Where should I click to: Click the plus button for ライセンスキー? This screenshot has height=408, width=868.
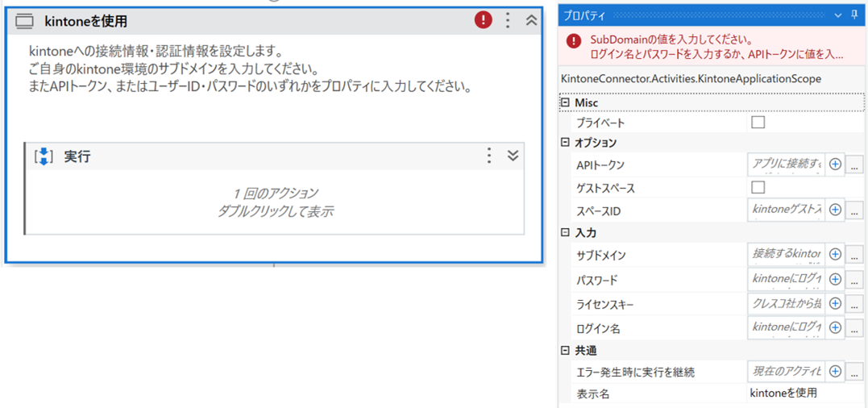(835, 303)
